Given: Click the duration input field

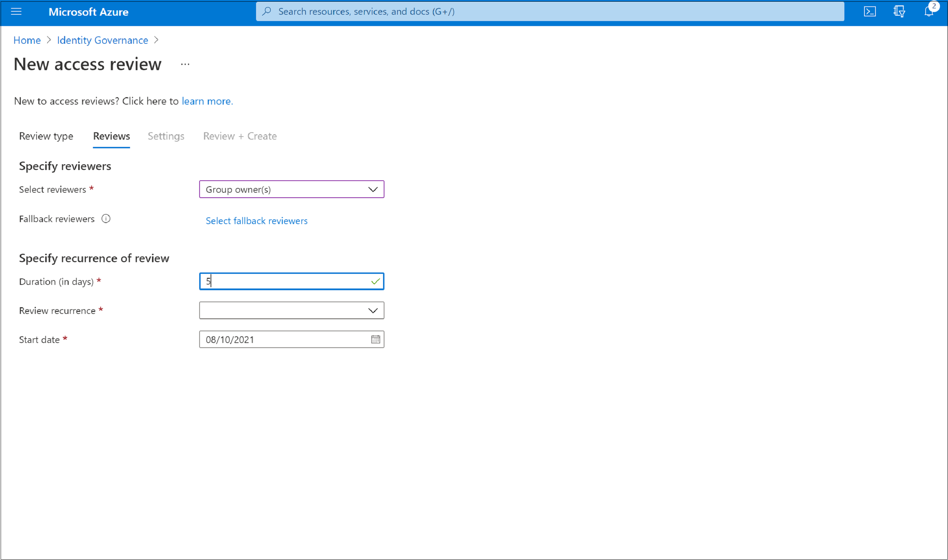Looking at the screenshot, I should 291,281.
